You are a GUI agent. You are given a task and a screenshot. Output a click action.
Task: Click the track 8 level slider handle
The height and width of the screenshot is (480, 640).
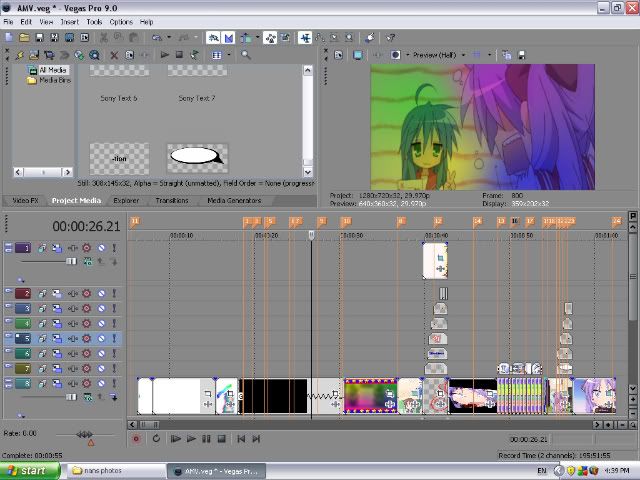pos(71,397)
